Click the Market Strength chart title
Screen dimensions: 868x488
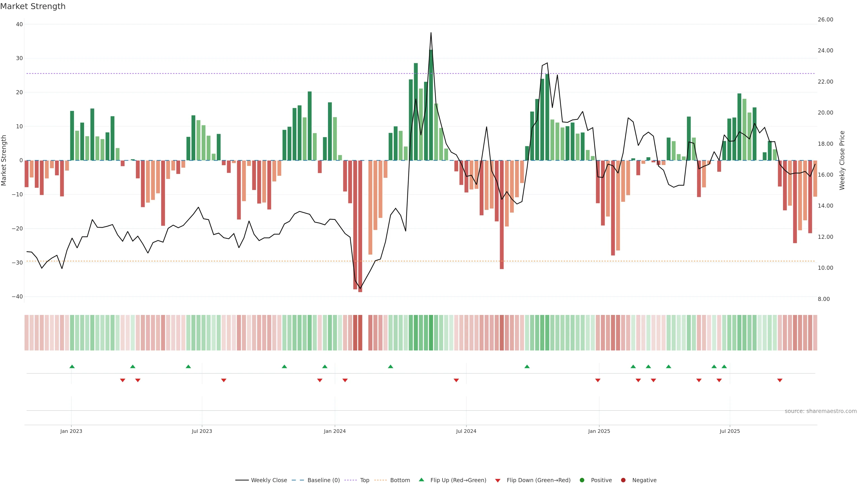click(x=33, y=6)
